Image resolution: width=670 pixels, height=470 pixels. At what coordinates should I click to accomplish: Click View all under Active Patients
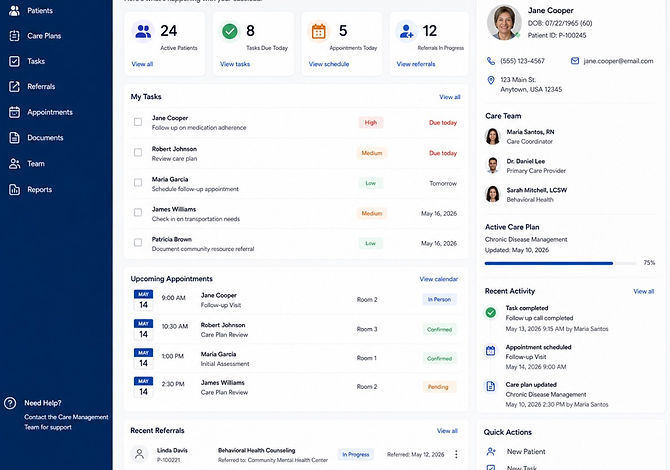142,64
